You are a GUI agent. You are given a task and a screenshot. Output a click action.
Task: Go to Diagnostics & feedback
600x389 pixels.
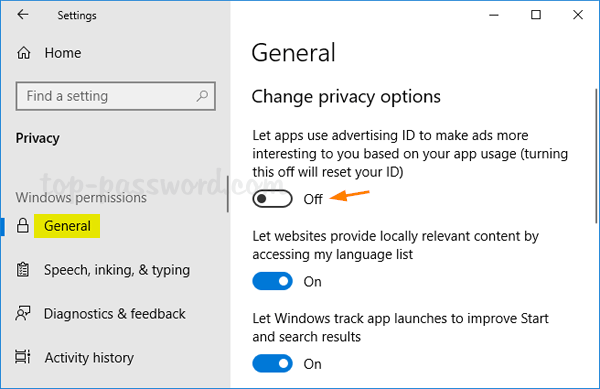[x=114, y=314]
